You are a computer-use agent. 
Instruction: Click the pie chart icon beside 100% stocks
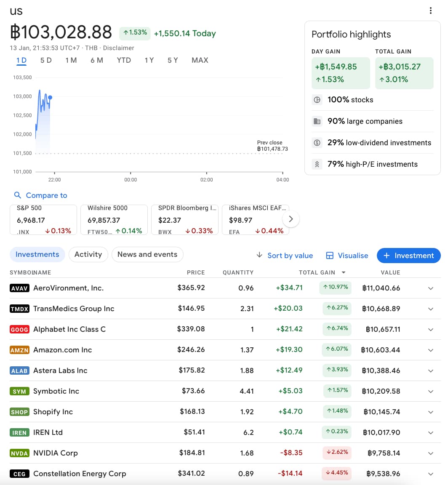pyautogui.click(x=317, y=100)
